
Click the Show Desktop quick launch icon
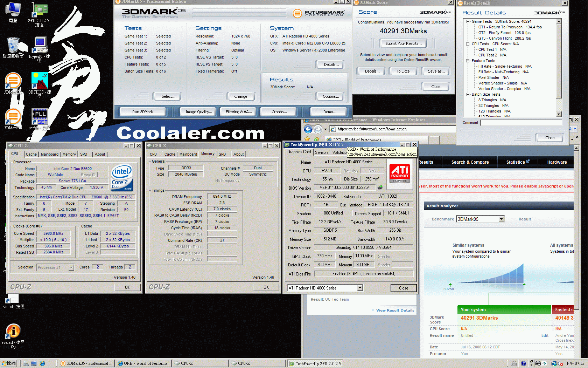34,363
